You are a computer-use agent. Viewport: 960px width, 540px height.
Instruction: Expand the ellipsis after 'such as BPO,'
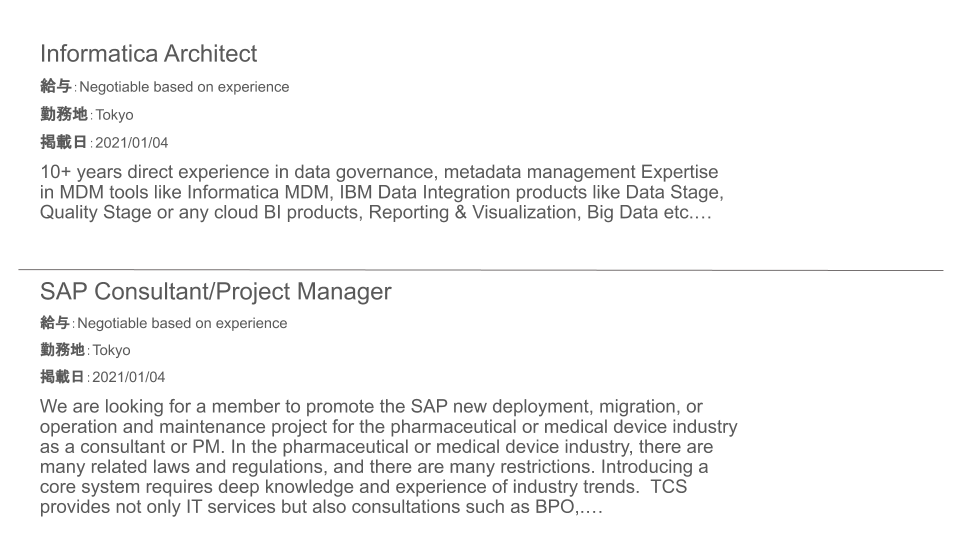(x=593, y=508)
